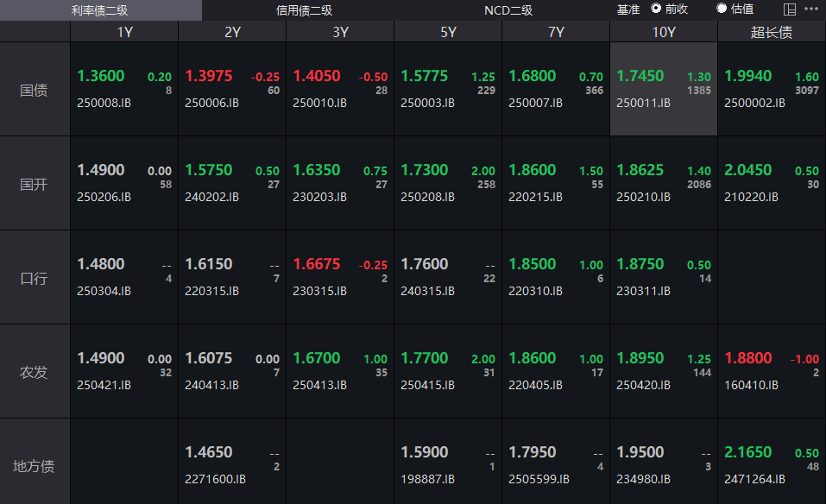
Task: Open the three-dot more options menu
Action: (x=810, y=9)
